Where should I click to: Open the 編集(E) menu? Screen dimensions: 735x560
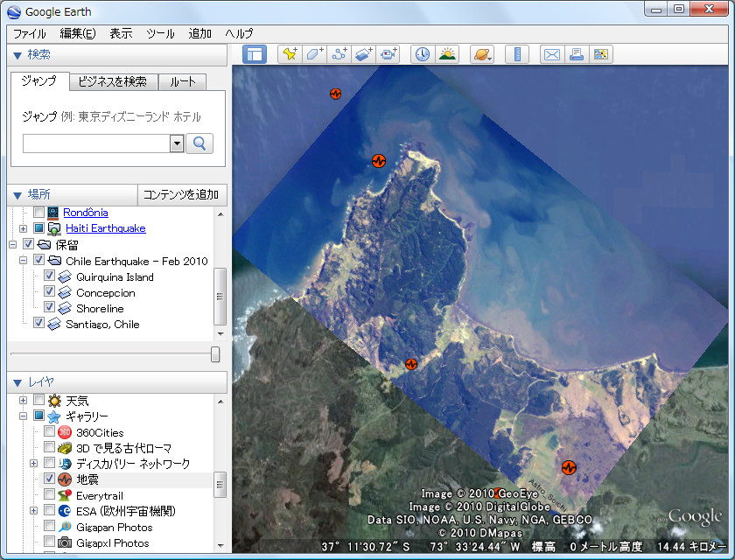tap(78, 34)
